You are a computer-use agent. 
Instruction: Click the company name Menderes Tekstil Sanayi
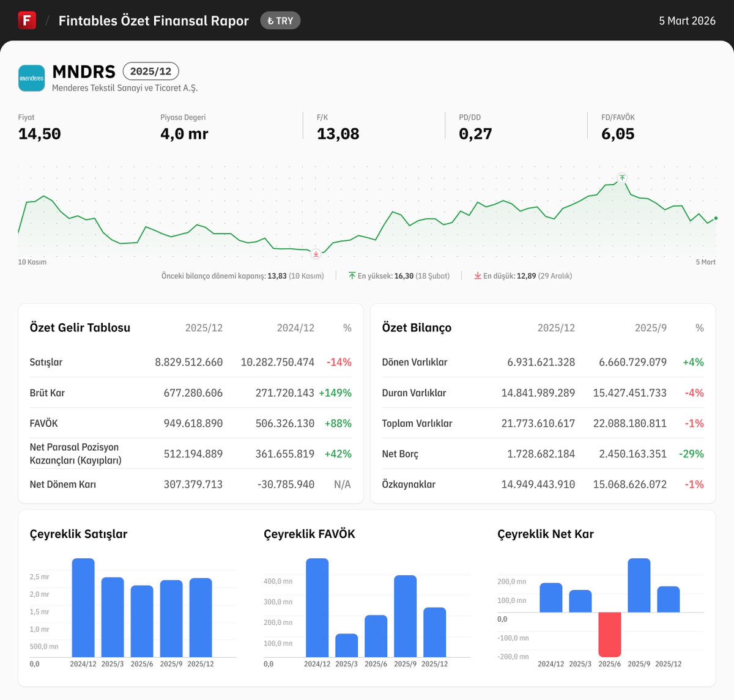[125, 88]
